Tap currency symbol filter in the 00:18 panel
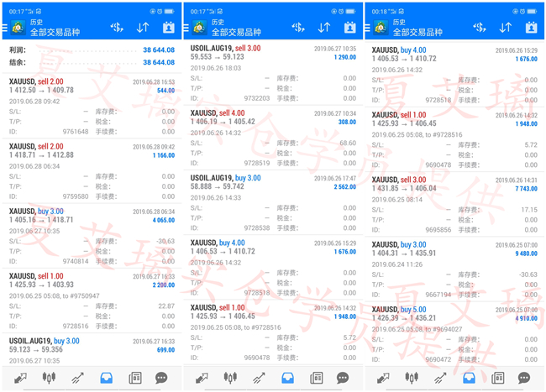This screenshot has width=546, height=392. coord(480,28)
